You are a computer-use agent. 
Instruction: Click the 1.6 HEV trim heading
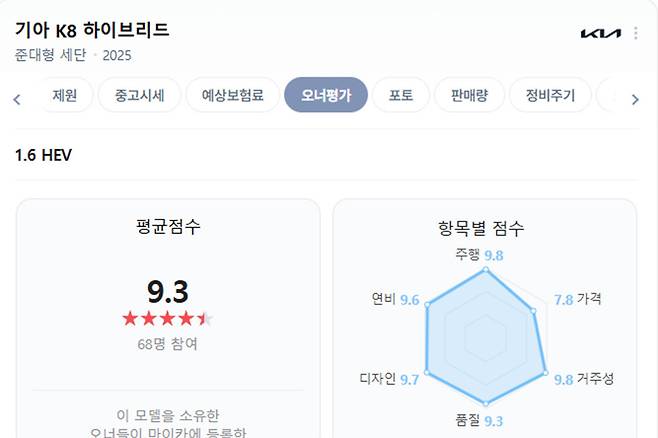tap(43, 155)
